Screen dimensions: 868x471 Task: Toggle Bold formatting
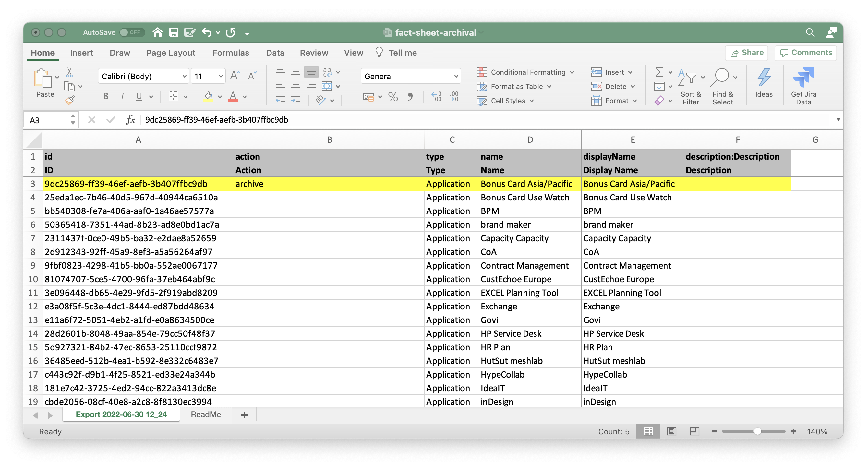pyautogui.click(x=106, y=97)
